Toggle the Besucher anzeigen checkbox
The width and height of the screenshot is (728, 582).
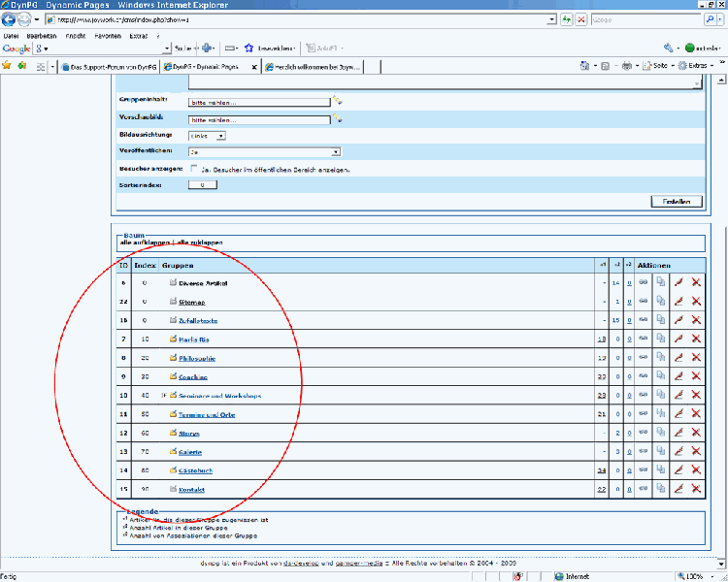[194, 169]
